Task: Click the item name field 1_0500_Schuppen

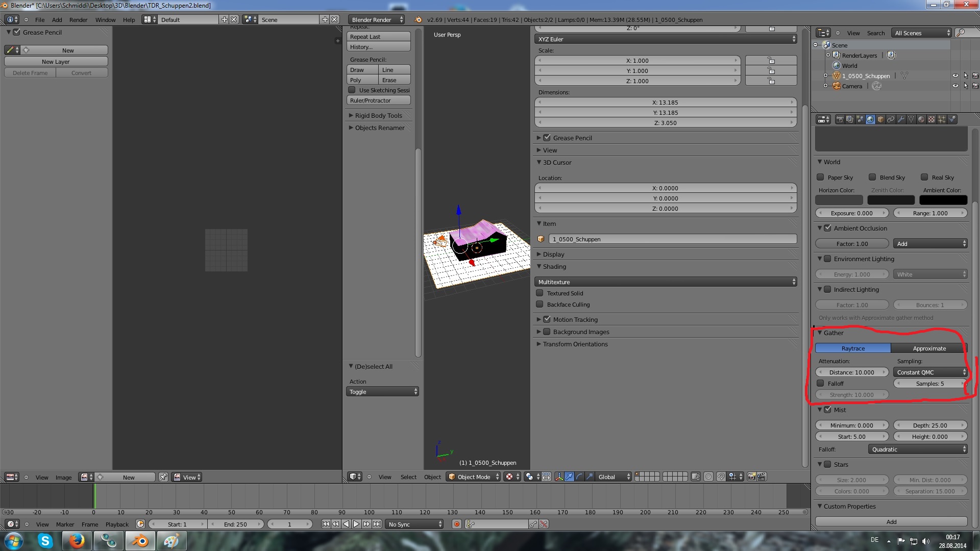Action: point(672,239)
